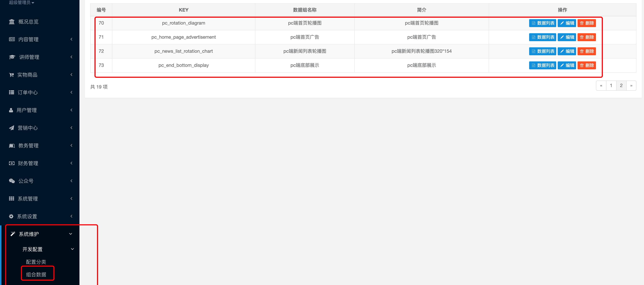Select the 开发配置 menu entry
644x285 pixels.
33,249
